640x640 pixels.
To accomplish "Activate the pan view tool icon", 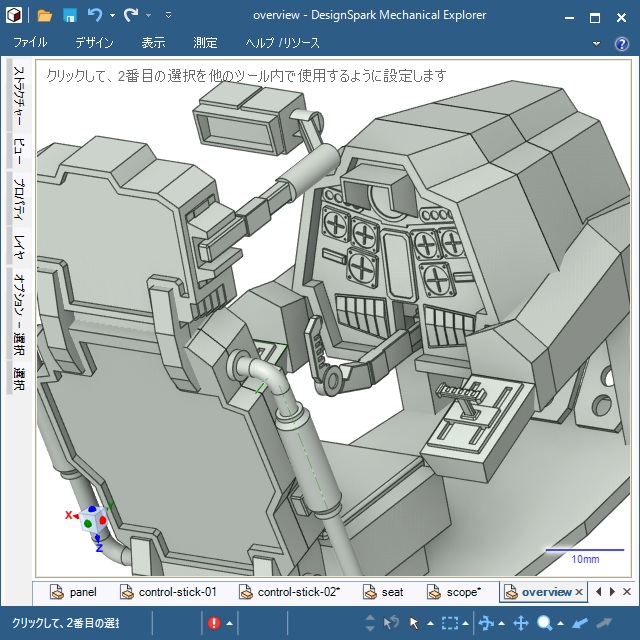I will pyautogui.click(x=521, y=623).
